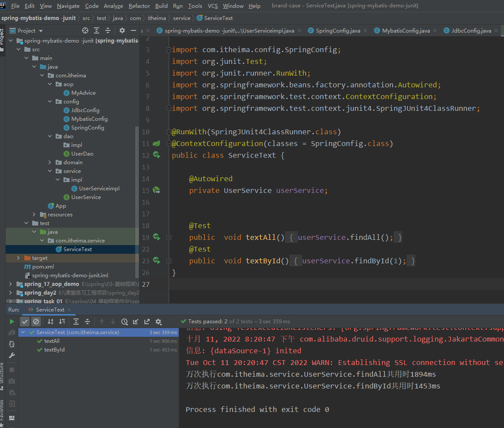Select textById in test results
The height and width of the screenshot is (428, 504).
[54, 350]
